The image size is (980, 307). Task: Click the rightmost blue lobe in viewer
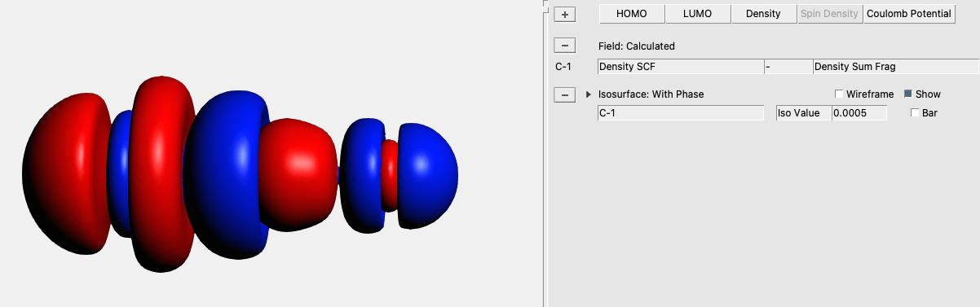pyautogui.click(x=428, y=175)
